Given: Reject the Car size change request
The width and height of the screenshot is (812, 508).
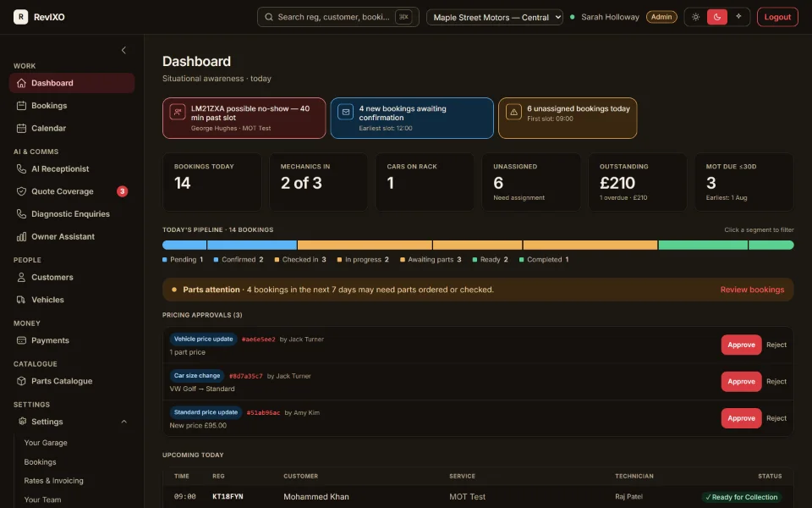Looking at the screenshot, I should pyautogui.click(x=776, y=382).
